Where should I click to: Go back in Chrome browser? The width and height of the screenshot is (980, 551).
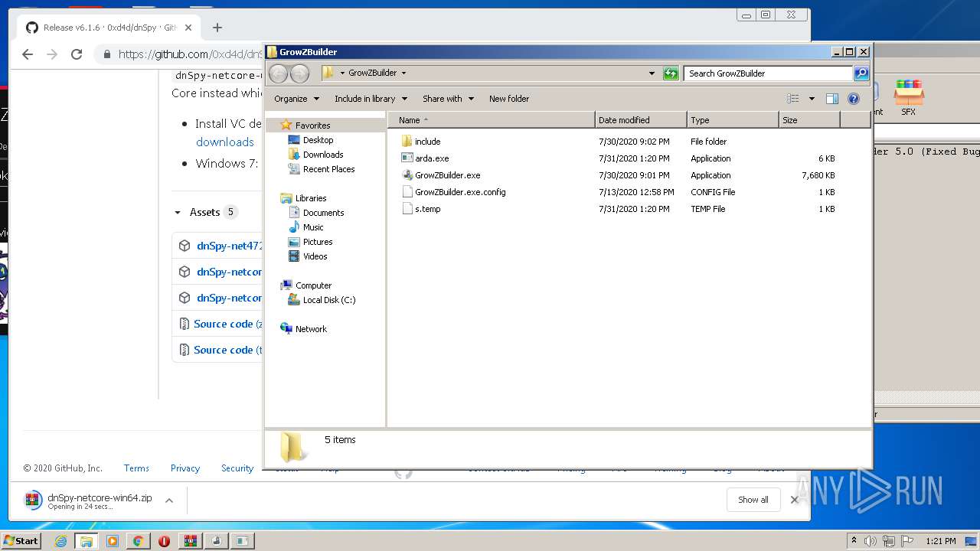coord(28,54)
